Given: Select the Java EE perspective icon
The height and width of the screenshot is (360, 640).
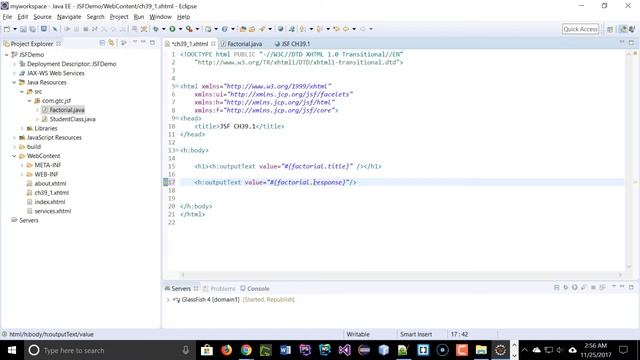Looking at the screenshot, I should [x=623, y=29].
